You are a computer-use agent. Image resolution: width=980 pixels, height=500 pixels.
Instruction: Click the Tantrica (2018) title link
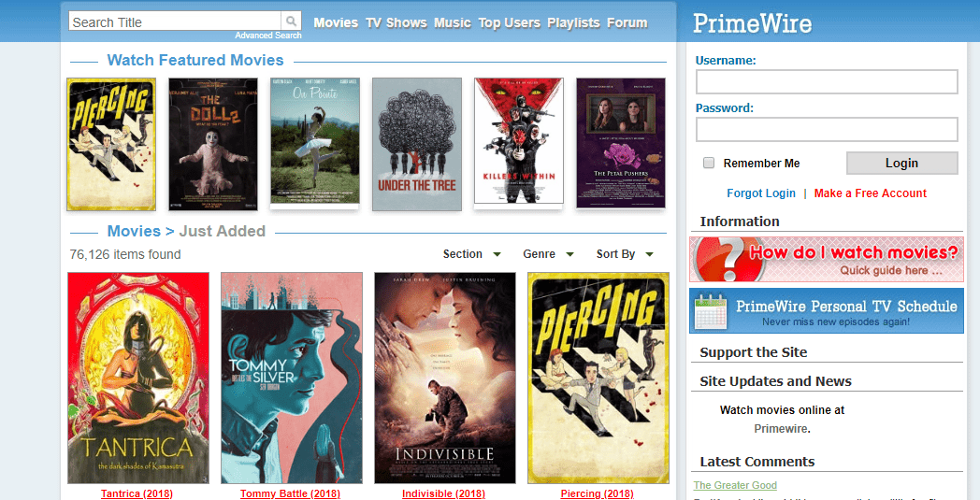pos(137,493)
